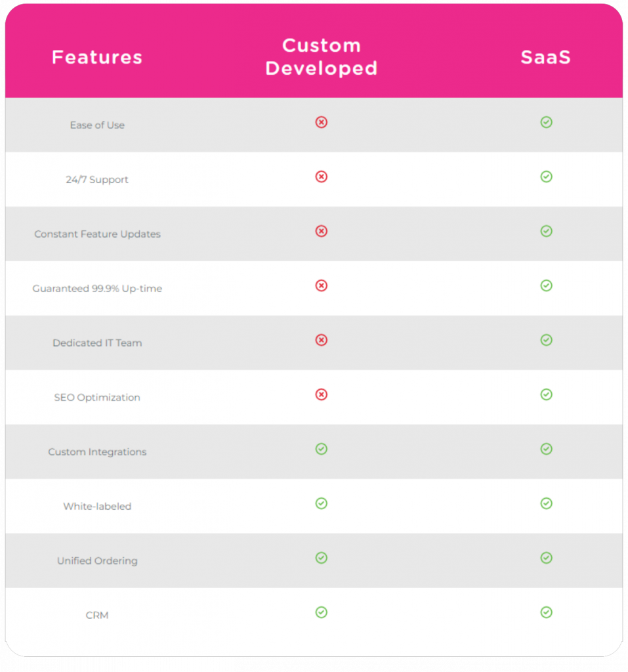Click SaaS checkmark in Ease of Use row

click(x=546, y=123)
